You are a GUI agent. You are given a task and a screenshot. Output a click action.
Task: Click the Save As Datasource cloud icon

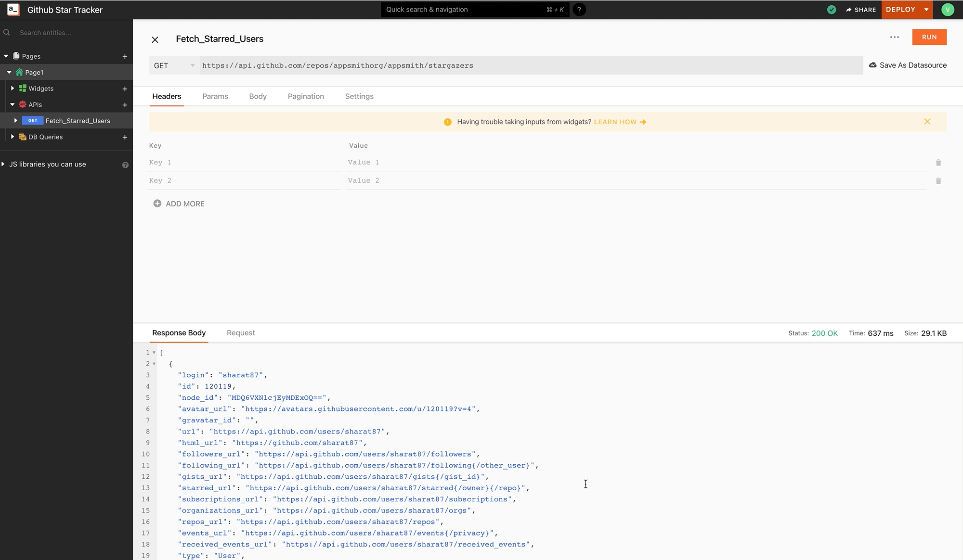872,65
